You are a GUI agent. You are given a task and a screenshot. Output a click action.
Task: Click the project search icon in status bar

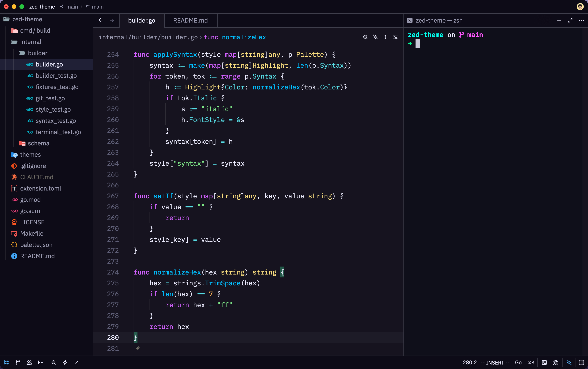point(54,362)
